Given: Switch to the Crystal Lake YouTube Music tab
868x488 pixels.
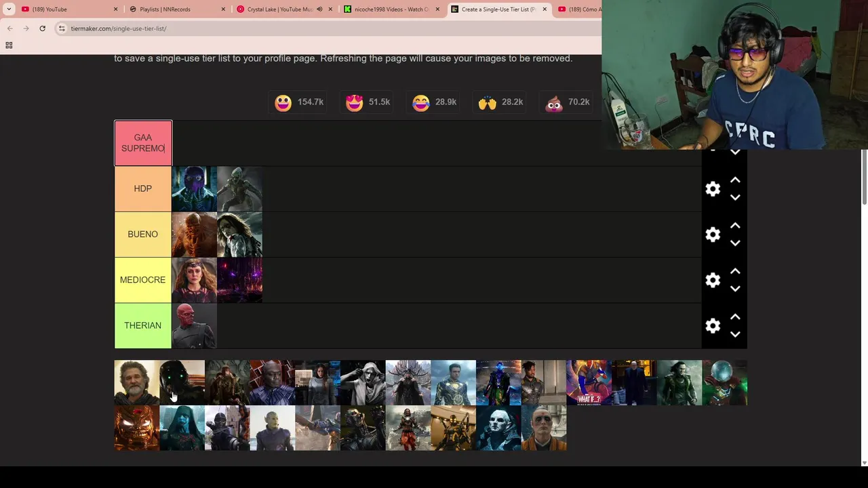Looking at the screenshot, I should tap(285, 9).
